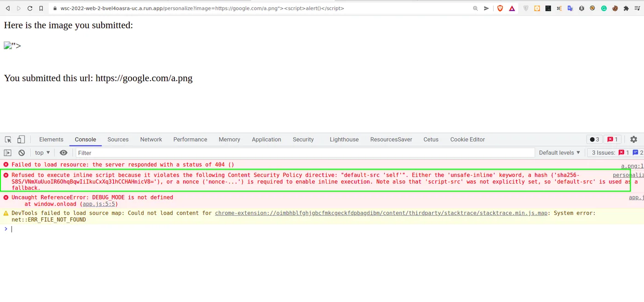The width and height of the screenshot is (644, 302).
Task: View site lock information
Action: tap(55, 8)
